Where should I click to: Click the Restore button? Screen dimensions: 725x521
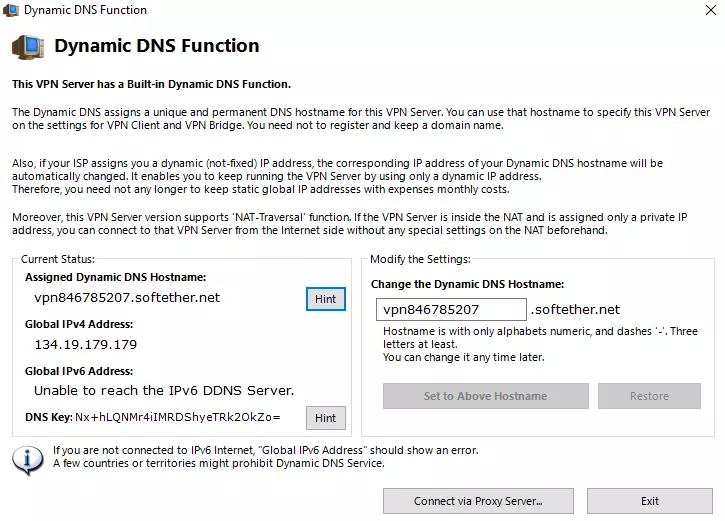pos(649,396)
